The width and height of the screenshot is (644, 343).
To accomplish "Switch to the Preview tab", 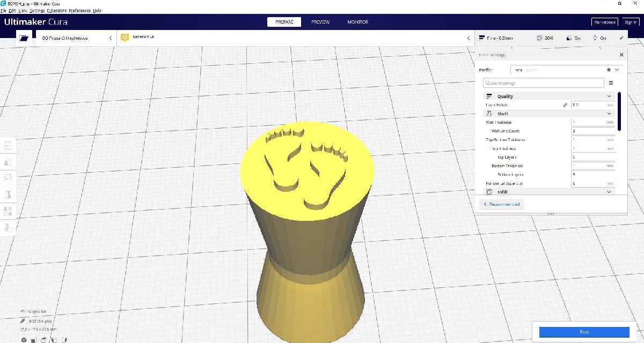I will [x=320, y=22].
